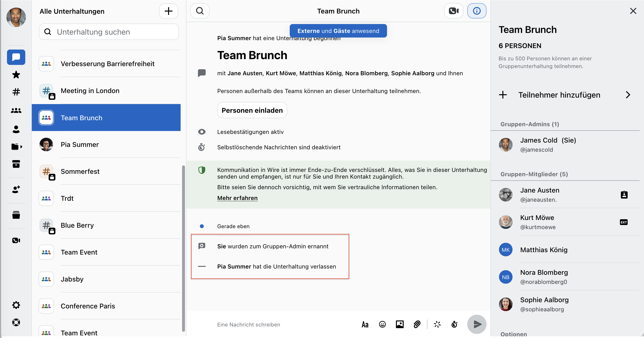This screenshot has height=338, width=644.
Task: Click the Personen einladen button
Action: tap(252, 110)
